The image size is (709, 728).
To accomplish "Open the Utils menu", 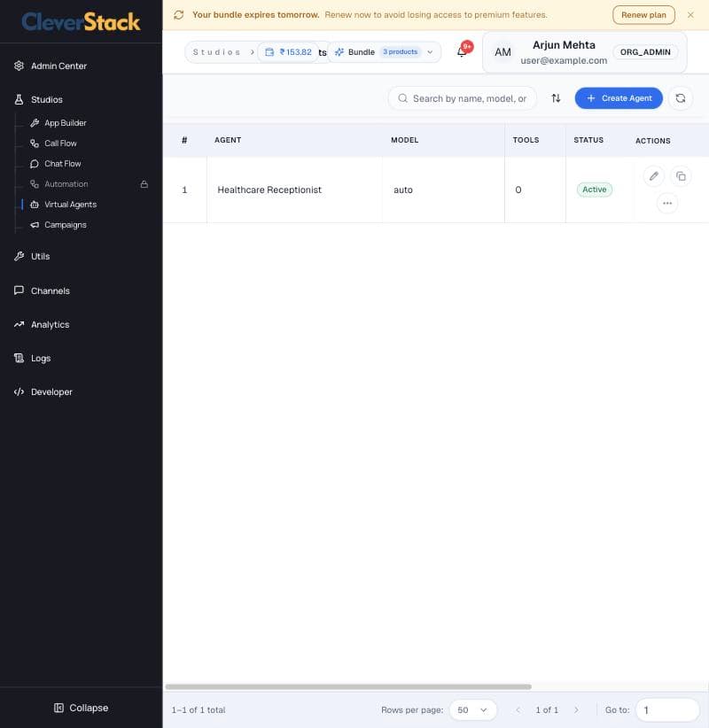I will tap(40, 256).
